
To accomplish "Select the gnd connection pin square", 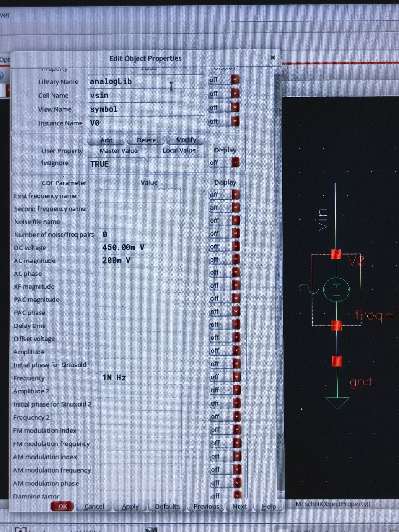I will [x=337, y=361].
